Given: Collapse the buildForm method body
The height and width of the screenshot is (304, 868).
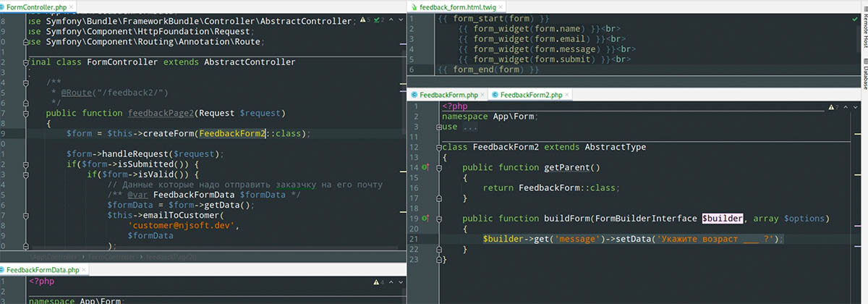Looking at the screenshot, I should point(440,218).
